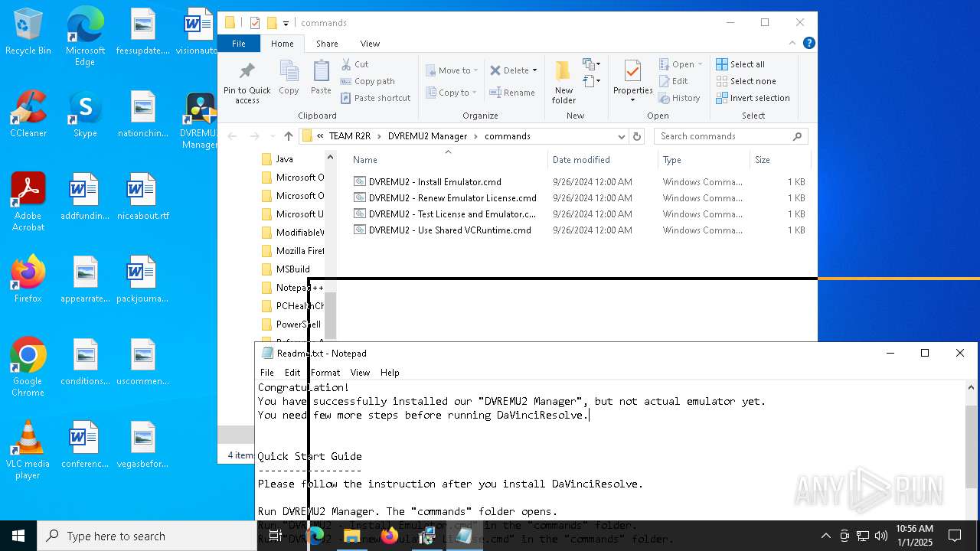
Task: Open Properties in ribbon
Action: pos(632,83)
